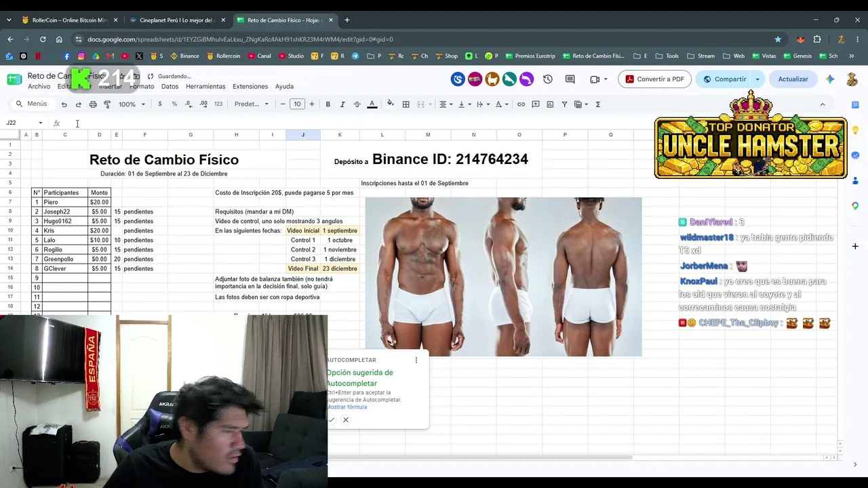
Task: Insert a link
Action: (521, 104)
